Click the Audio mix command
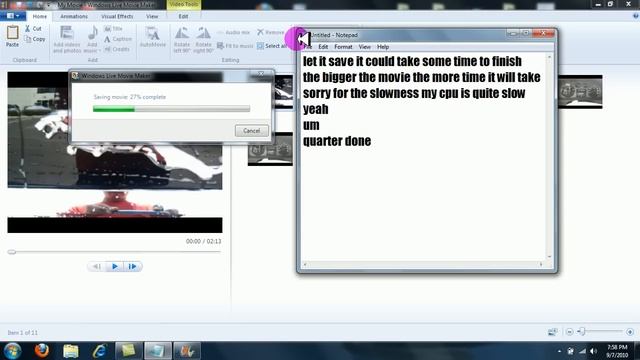The width and height of the screenshot is (640, 360). coord(233,32)
